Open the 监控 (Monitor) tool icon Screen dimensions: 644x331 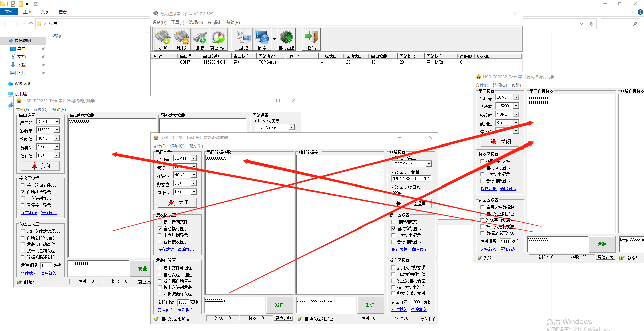click(x=244, y=39)
